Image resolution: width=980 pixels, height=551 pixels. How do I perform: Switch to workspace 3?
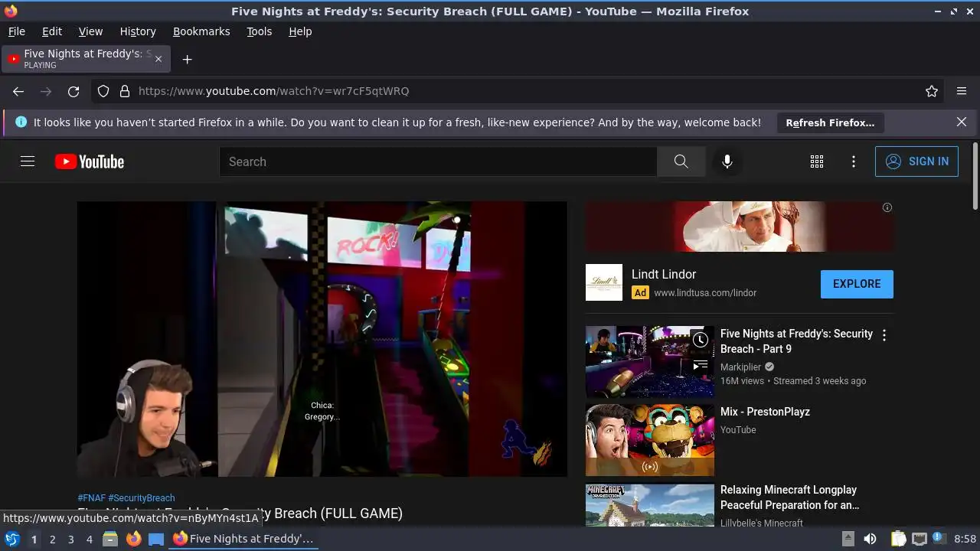[70, 540]
